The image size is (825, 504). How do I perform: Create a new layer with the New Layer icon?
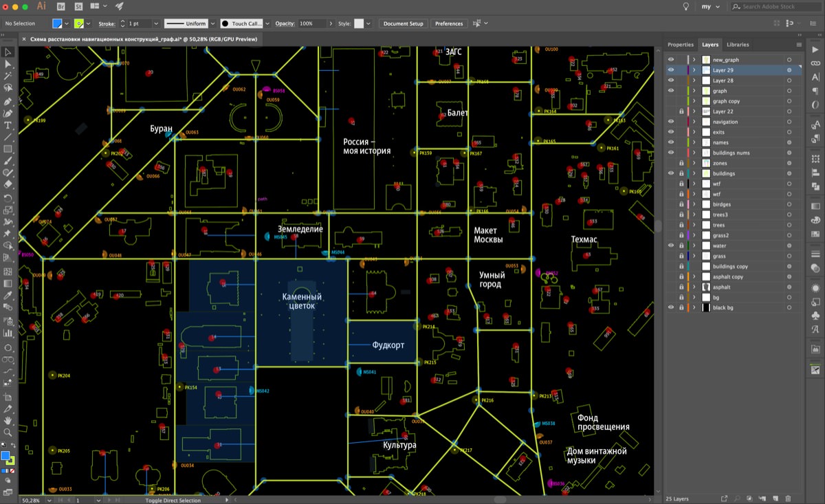[776, 498]
